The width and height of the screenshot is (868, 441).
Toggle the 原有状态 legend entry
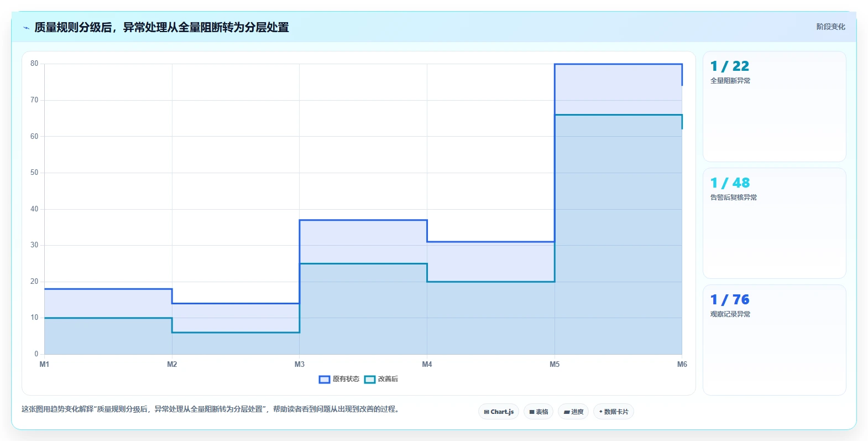pyautogui.click(x=339, y=379)
